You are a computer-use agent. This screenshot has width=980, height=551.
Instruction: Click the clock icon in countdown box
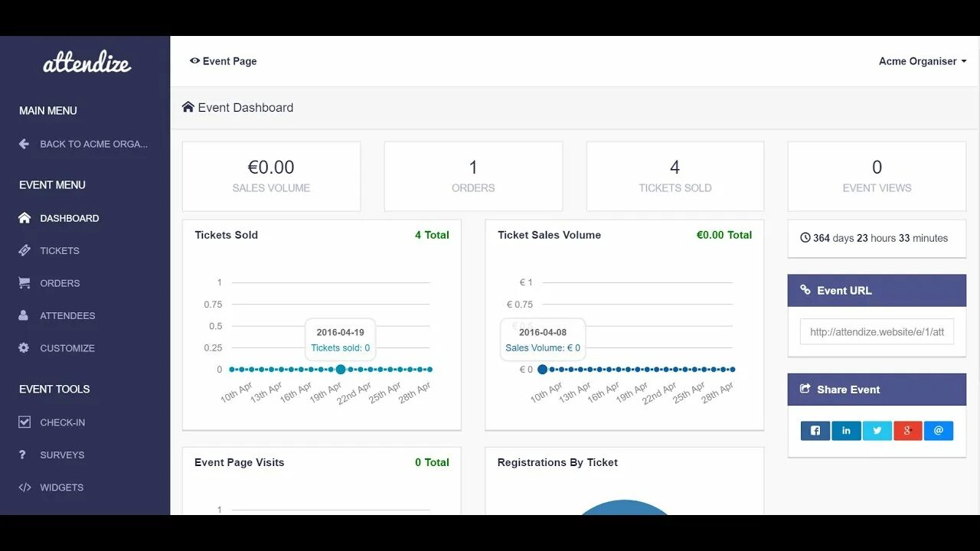click(805, 238)
